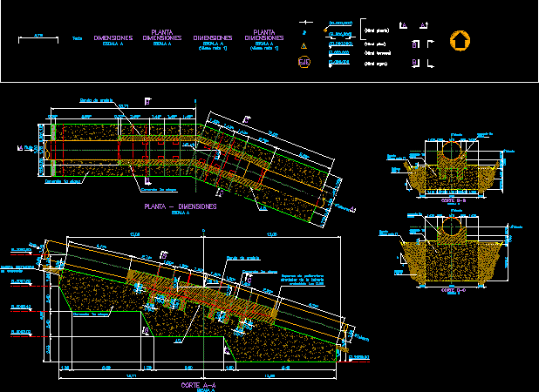Click the (Nivel terreno) legend label

click(378, 53)
